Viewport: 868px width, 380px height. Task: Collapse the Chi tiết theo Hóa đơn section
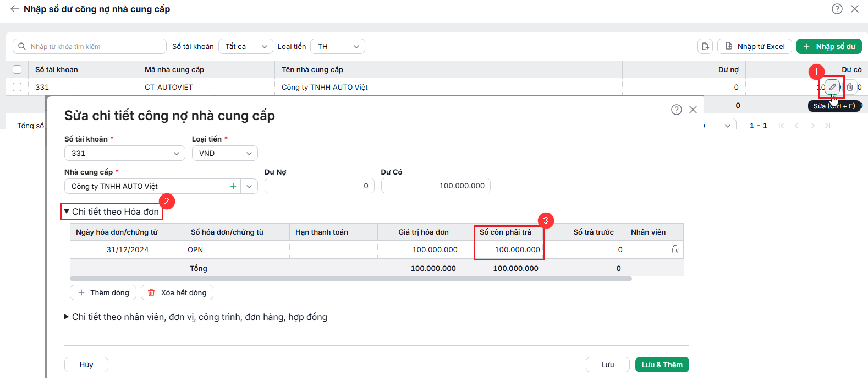(x=112, y=211)
